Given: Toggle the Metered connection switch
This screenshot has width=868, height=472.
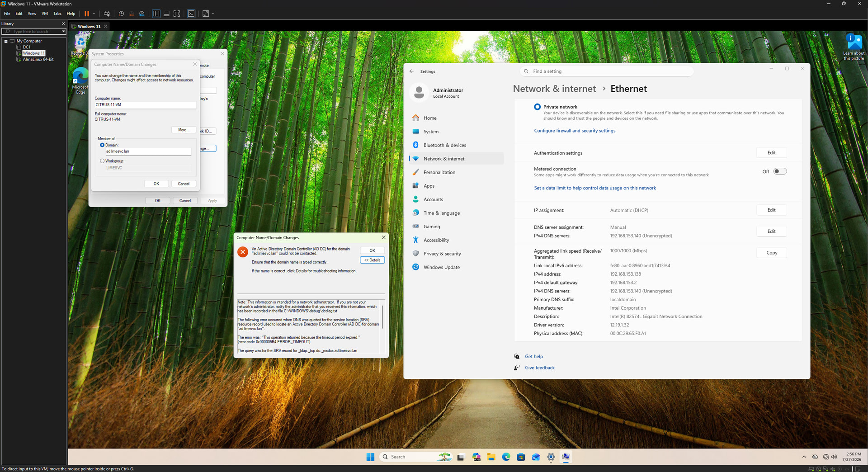Looking at the screenshot, I should tap(780, 171).
